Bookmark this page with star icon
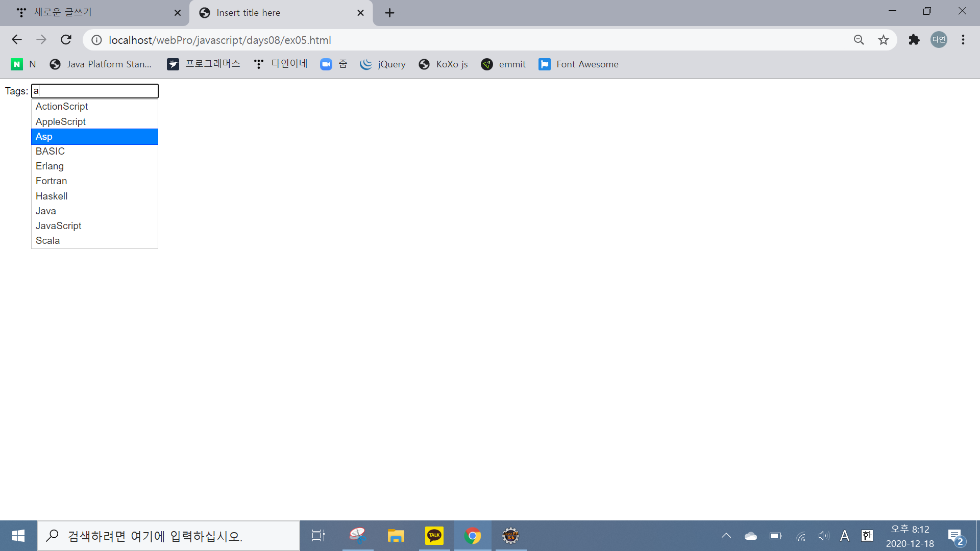The height and width of the screenshot is (551, 980). [x=884, y=40]
